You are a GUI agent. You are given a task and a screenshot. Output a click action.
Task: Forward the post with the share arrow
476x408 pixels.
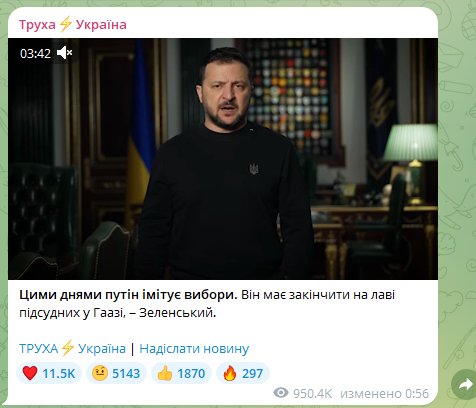coord(465,384)
